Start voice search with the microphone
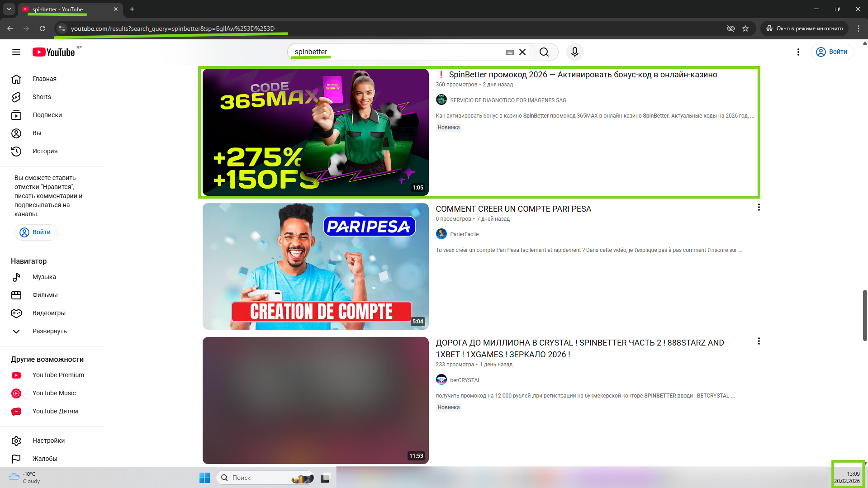Screen dimensions: 868x488 (575, 52)
